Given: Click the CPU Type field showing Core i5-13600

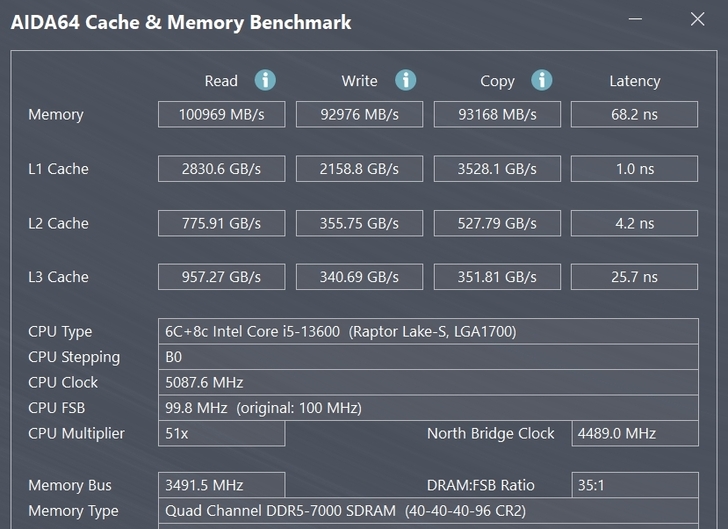Looking at the screenshot, I should (x=428, y=331).
